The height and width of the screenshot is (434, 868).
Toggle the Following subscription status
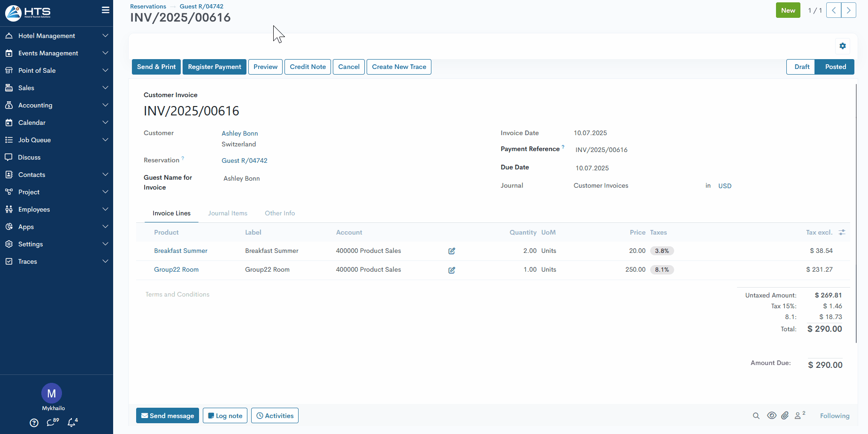pos(834,416)
